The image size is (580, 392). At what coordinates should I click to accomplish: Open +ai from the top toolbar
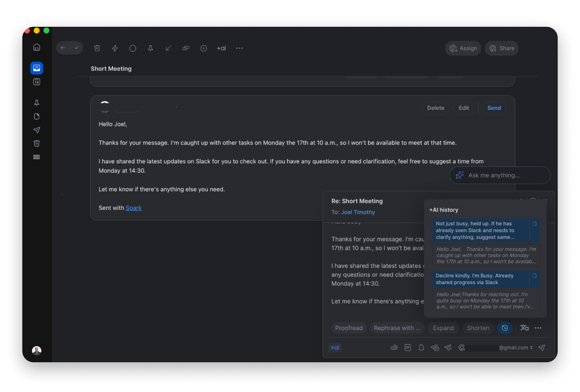[x=222, y=48]
